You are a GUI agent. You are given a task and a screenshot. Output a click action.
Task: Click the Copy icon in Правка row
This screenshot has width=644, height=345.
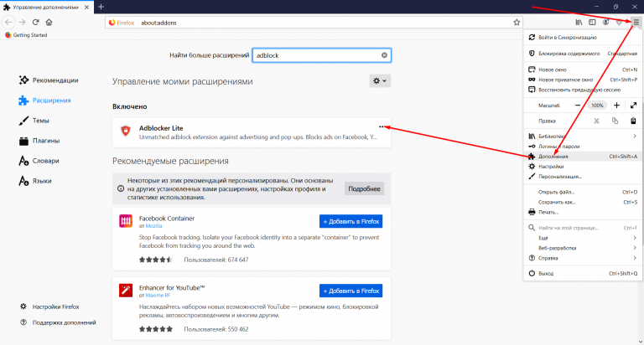(615, 121)
